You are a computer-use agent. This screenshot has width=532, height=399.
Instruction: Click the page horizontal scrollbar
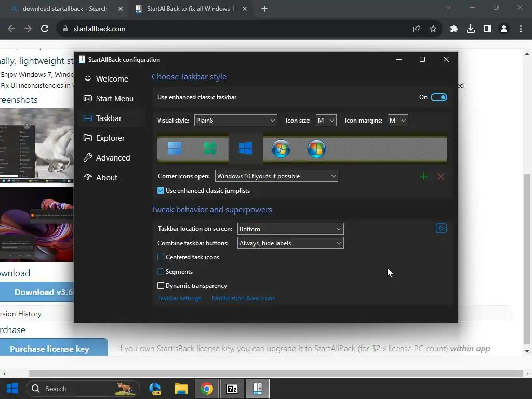pos(276,374)
